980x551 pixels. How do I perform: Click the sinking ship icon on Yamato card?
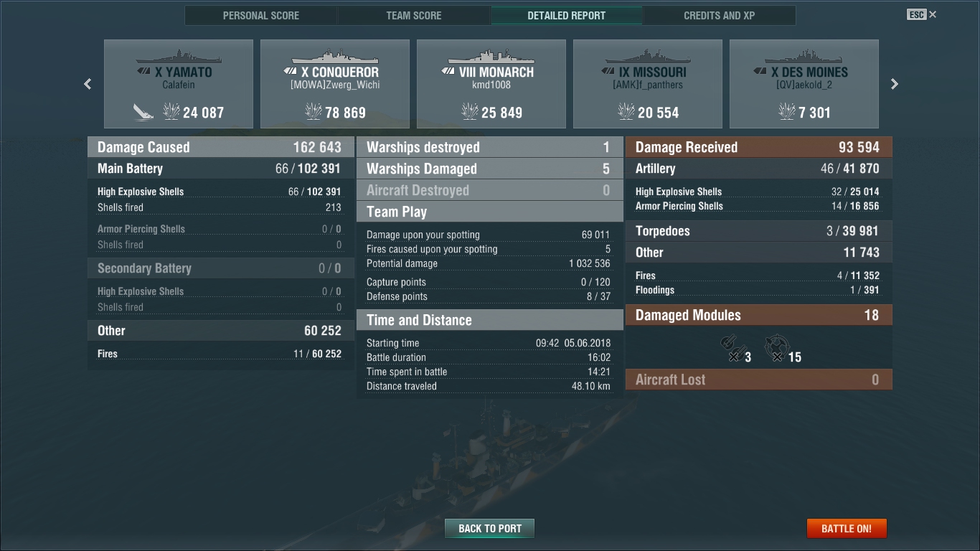point(143,112)
